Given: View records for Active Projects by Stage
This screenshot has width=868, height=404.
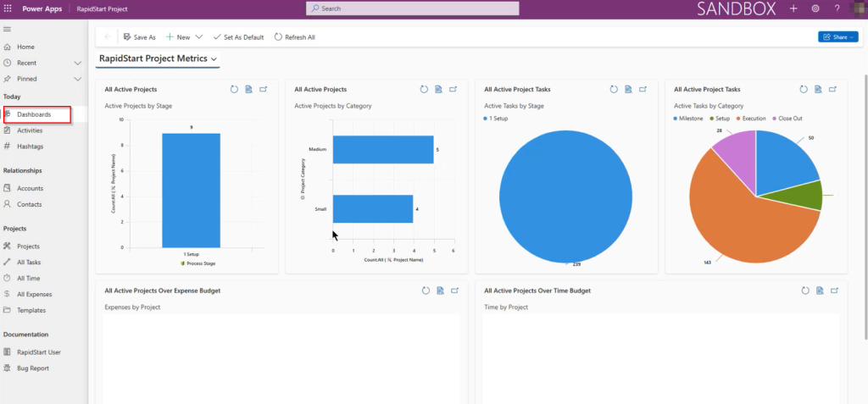Looking at the screenshot, I should tap(249, 89).
